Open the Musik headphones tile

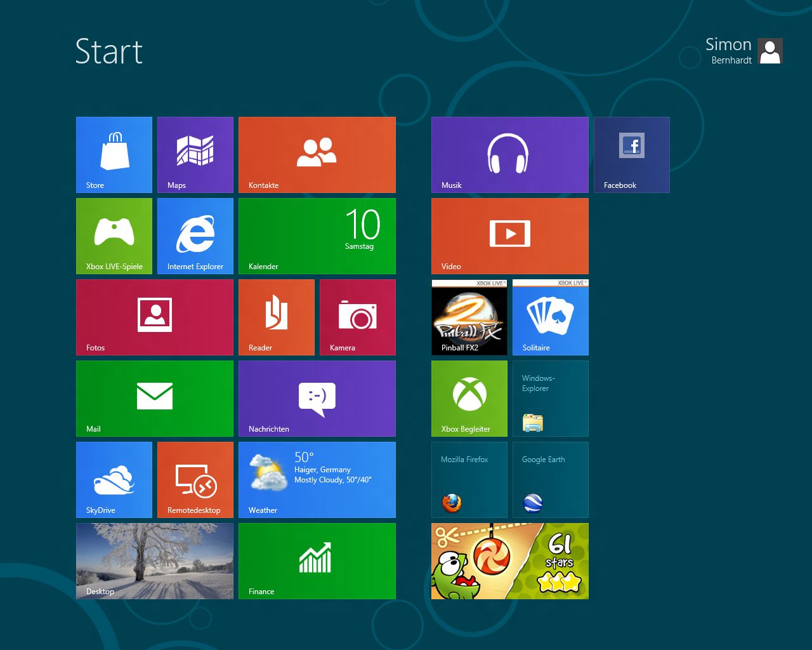click(510, 155)
